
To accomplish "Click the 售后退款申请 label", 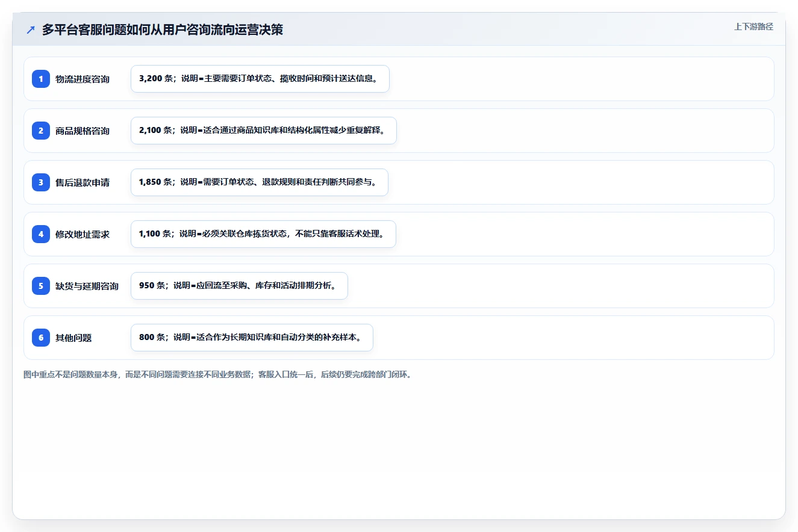I will [83, 182].
